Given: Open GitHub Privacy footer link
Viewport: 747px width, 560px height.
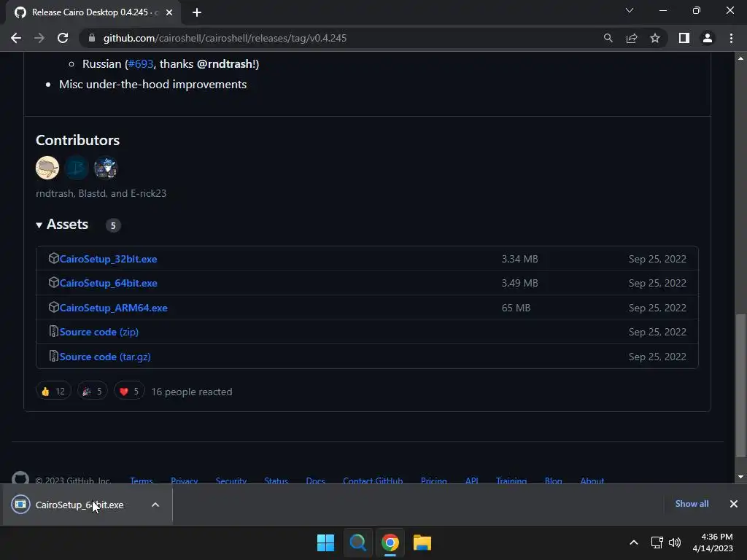Looking at the screenshot, I should point(185,481).
